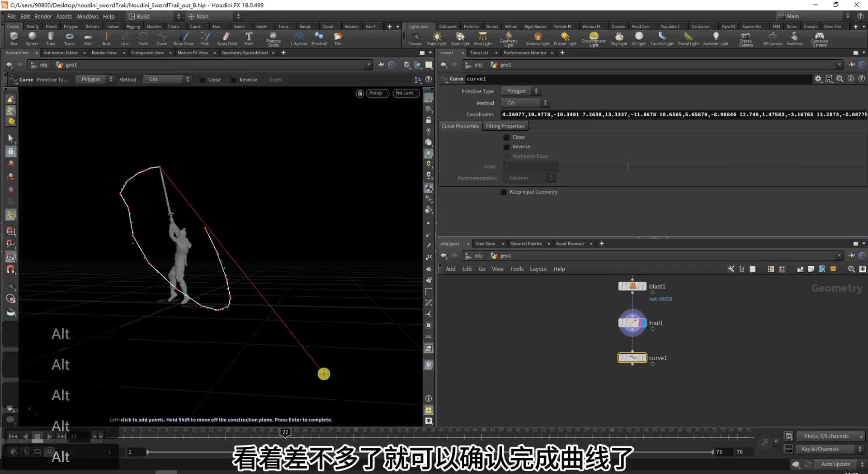Select the Line shelf tool
Viewport: 868px width, 474px height.
click(125, 38)
